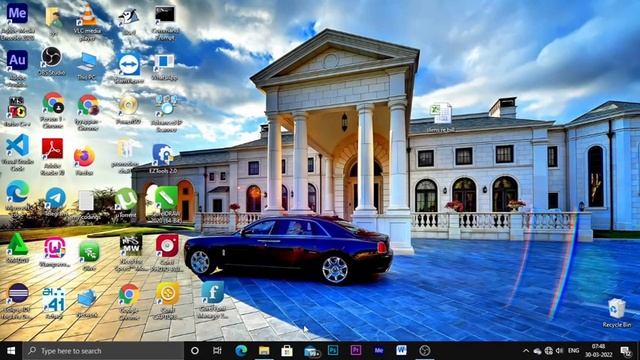The image size is (640, 360).
Task: Open the Eclipse desktop shortcut
Action: 17,301
